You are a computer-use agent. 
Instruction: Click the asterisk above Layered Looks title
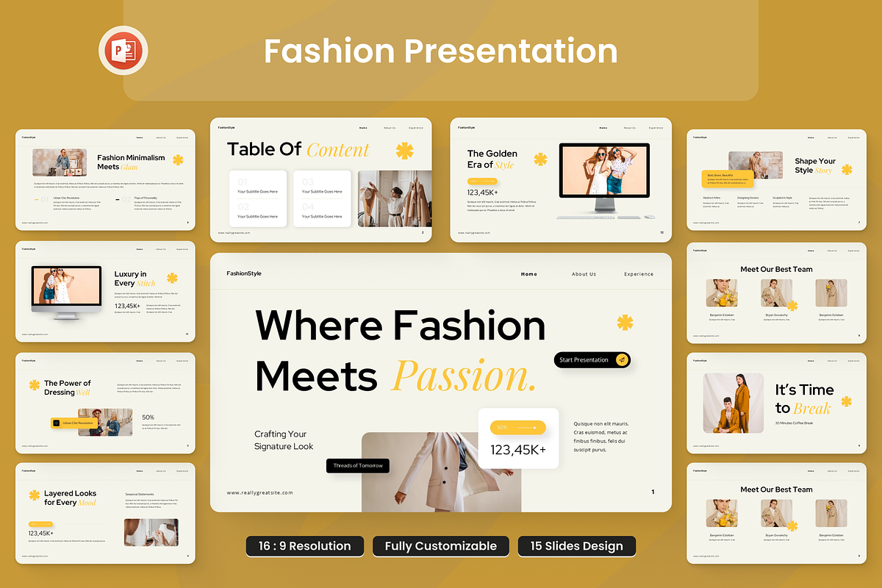pyautogui.click(x=35, y=495)
